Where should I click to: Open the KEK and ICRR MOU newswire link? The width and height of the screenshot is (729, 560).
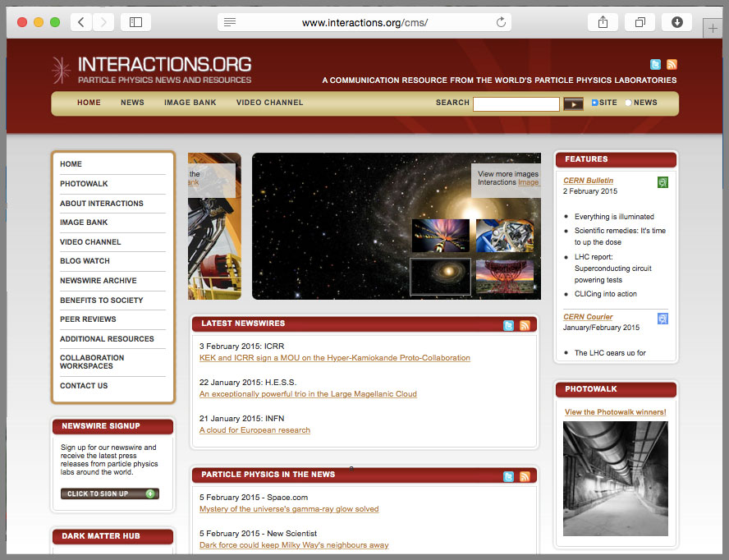click(335, 358)
